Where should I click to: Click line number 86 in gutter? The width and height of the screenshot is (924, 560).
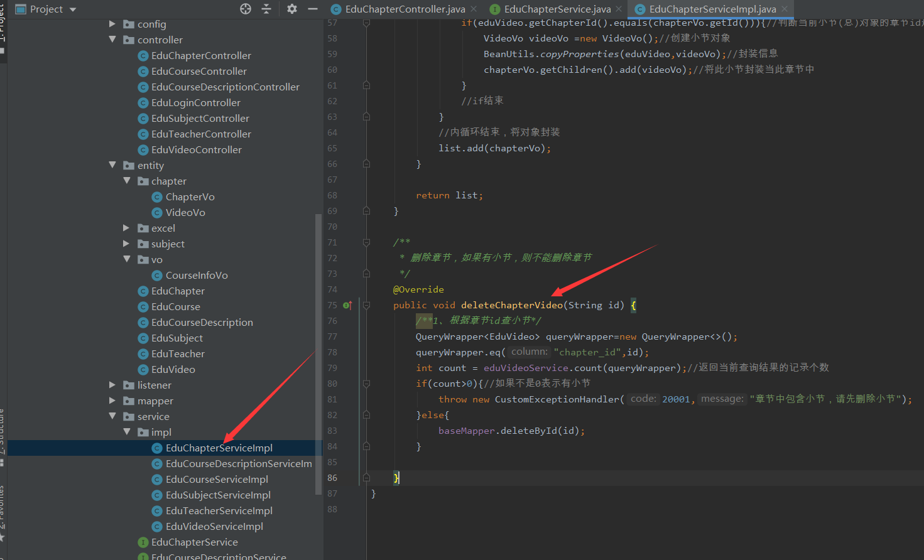coord(332,478)
